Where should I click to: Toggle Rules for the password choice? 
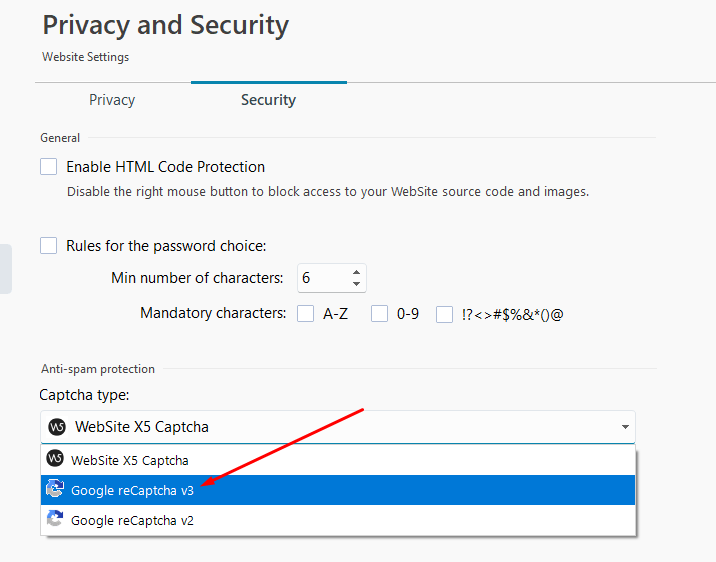49,245
